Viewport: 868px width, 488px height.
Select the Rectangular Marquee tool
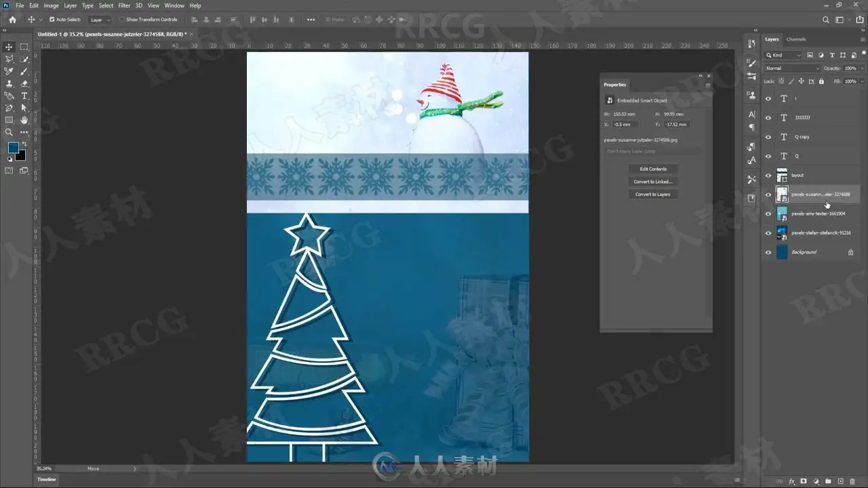coord(24,47)
